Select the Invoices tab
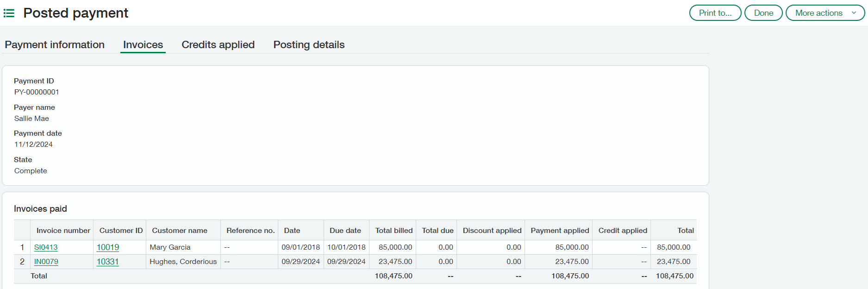Viewport: 868px width, 289px height. (x=143, y=45)
